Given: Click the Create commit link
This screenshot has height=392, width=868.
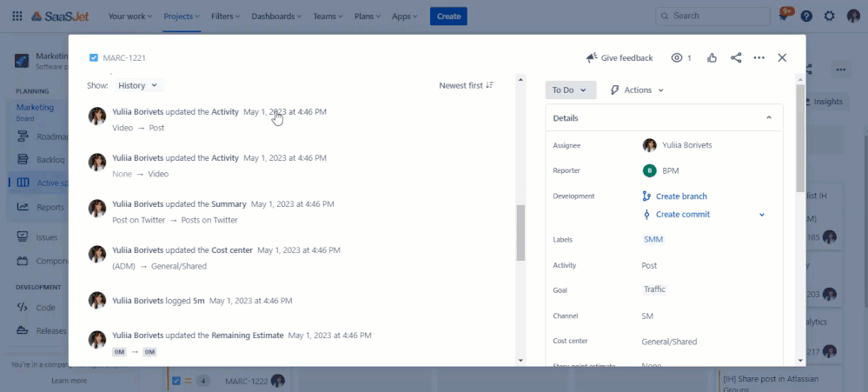Looking at the screenshot, I should pos(683,215).
